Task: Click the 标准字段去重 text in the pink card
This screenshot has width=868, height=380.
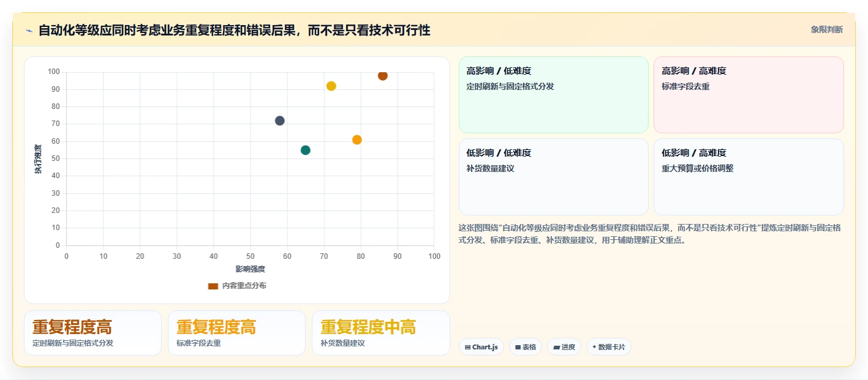Action: [x=685, y=87]
